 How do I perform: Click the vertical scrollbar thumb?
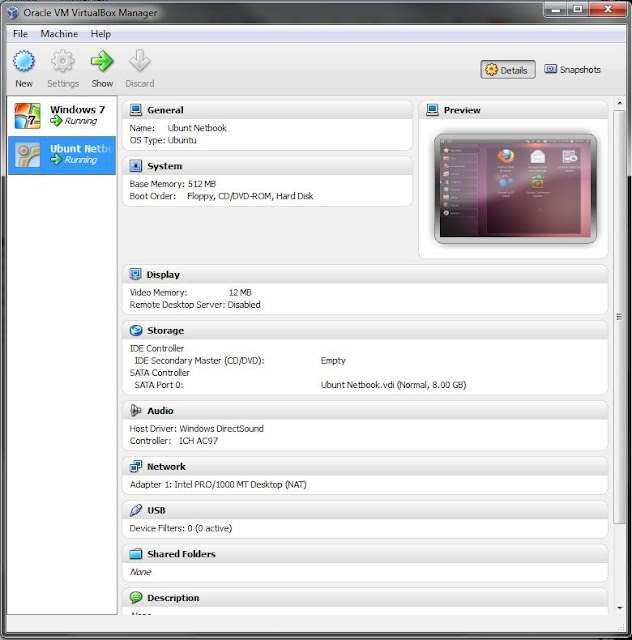pos(619,317)
